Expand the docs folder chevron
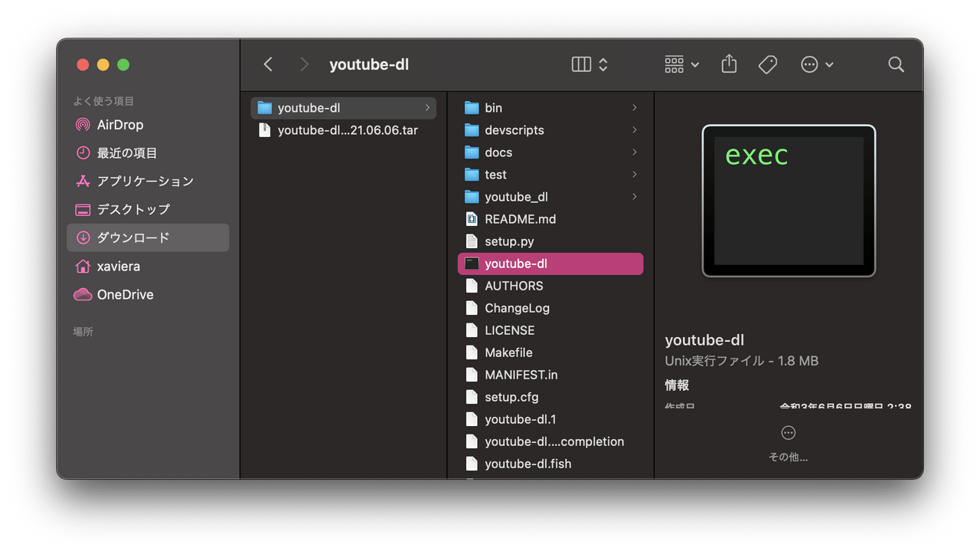 click(634, 152)
